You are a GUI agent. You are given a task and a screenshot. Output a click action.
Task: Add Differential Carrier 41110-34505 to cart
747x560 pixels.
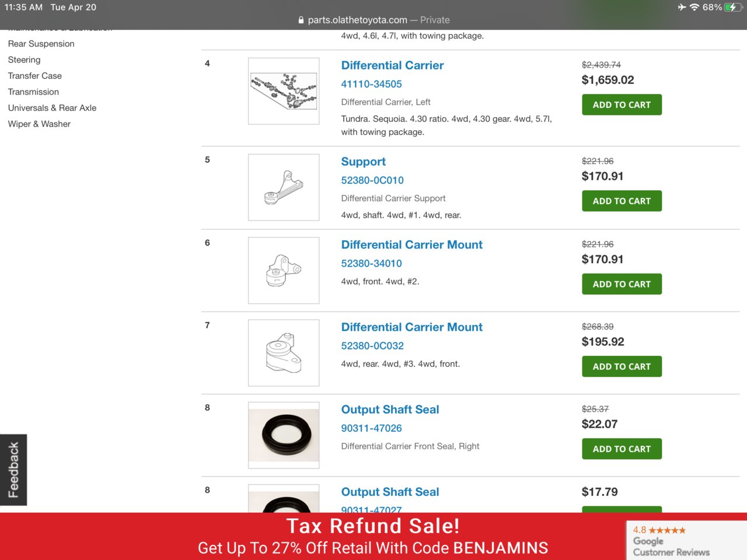622,105
